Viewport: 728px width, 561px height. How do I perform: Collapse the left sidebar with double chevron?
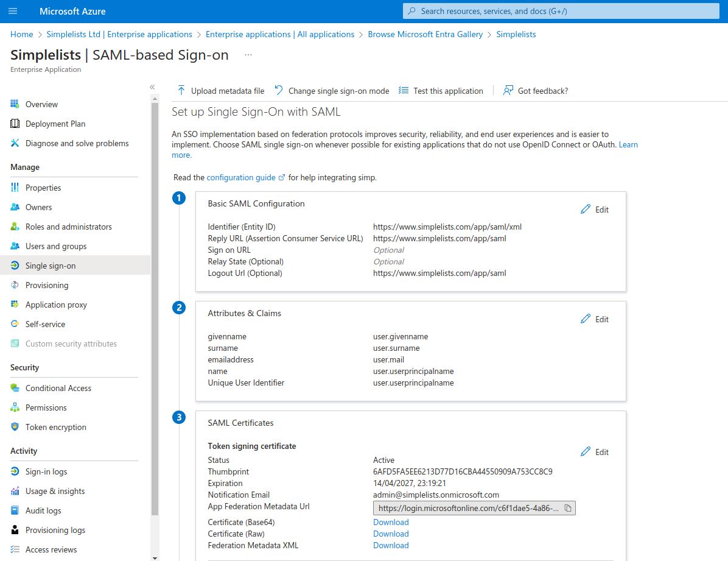(152, 87)
